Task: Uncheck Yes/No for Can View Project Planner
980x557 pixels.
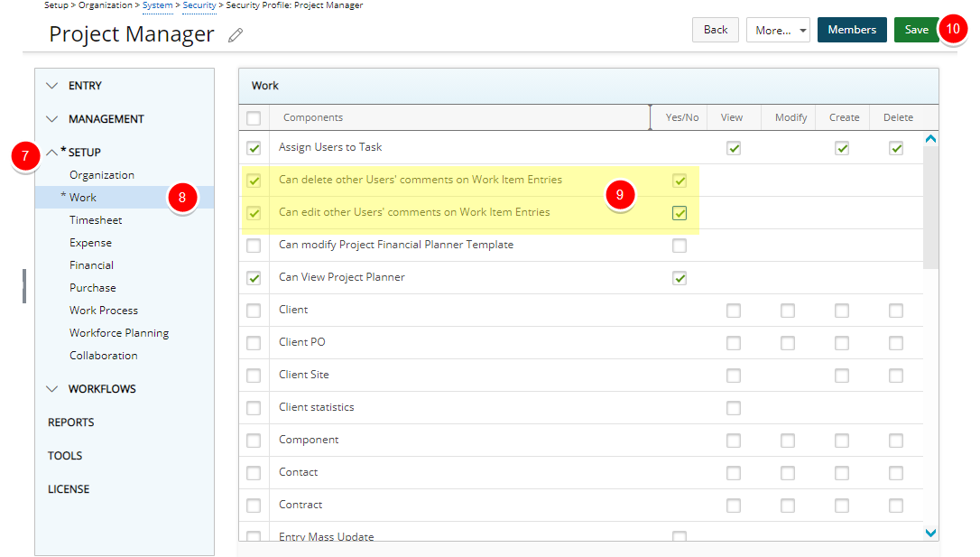Action: coord(680,278)
